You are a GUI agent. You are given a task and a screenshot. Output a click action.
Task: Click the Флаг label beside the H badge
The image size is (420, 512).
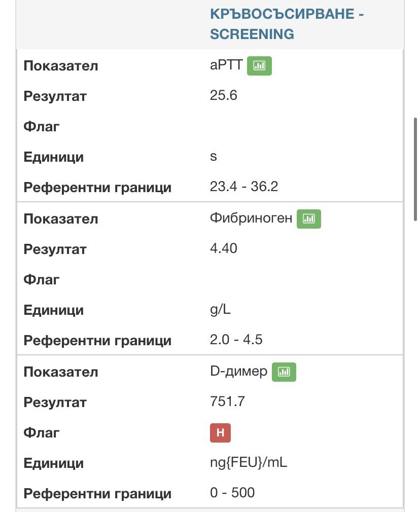[x=42, y=433]
